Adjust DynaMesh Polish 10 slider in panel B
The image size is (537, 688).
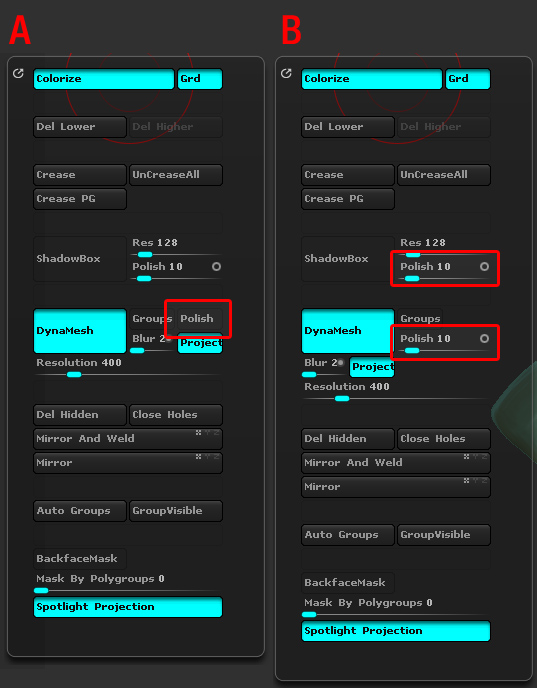coord(444,344)
